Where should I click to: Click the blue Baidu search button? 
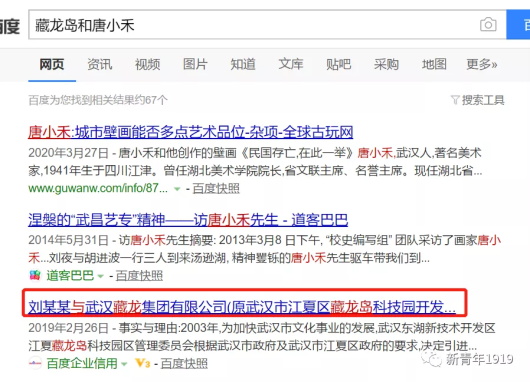[518, 24]
